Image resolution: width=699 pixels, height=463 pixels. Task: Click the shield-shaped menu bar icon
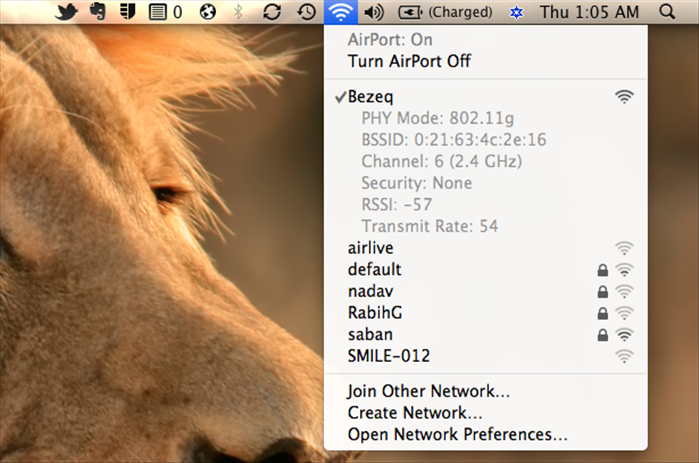[127, 12]
